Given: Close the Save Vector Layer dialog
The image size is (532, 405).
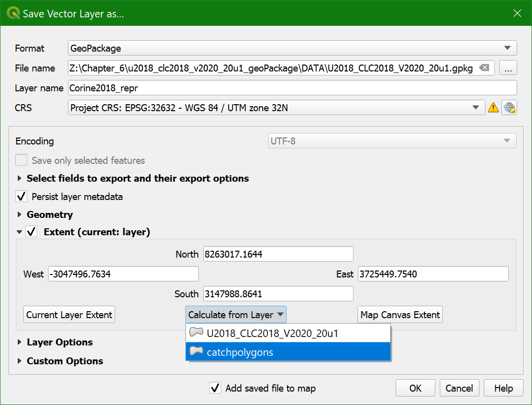Looking at the screenshot, I should pyautogui.click(x=517, y=13).
